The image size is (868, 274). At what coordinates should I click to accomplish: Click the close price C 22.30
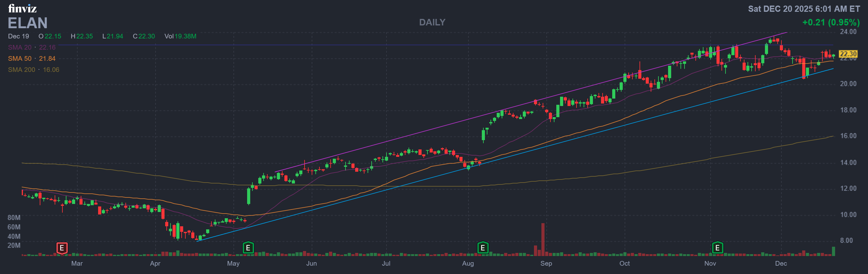coord(144,36)
